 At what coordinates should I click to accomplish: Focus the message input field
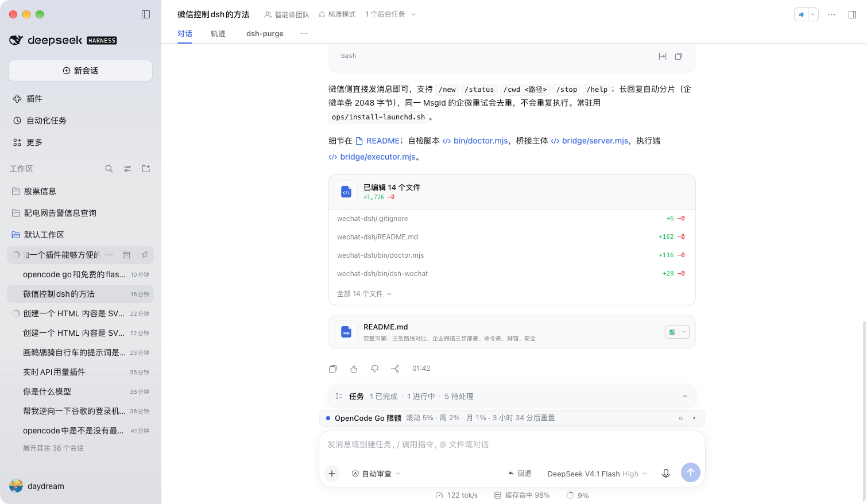(x=512, y=445)
